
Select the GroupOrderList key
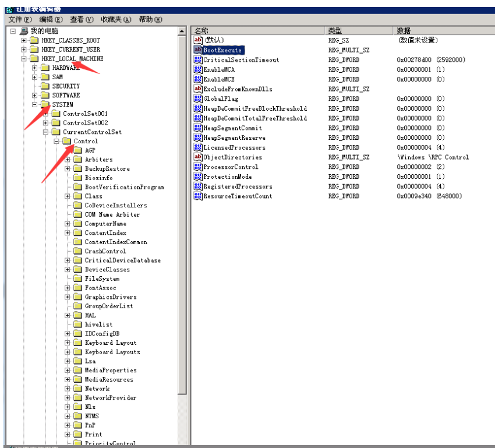[109, 306]
